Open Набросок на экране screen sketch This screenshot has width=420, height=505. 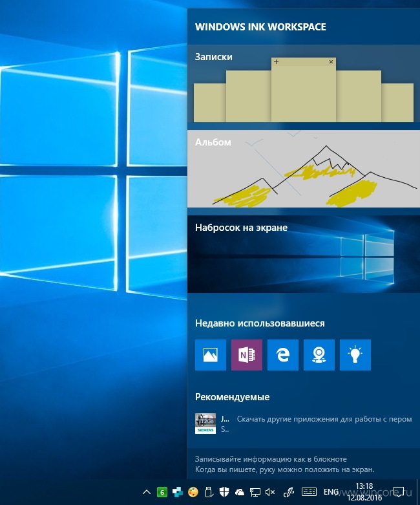tap(304, 253)
